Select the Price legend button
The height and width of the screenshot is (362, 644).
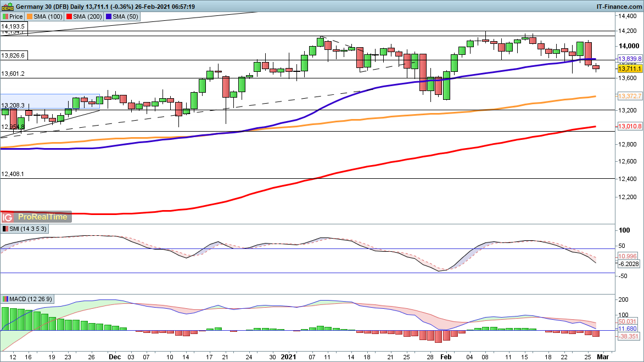(x=13, y=16)
